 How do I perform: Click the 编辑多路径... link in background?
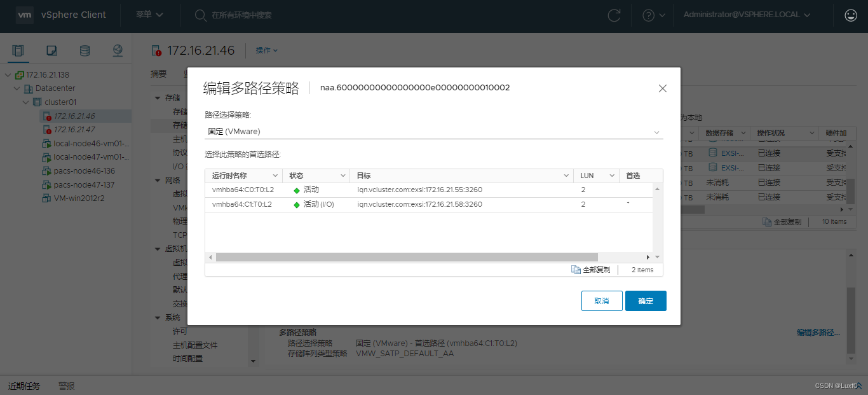818,333
